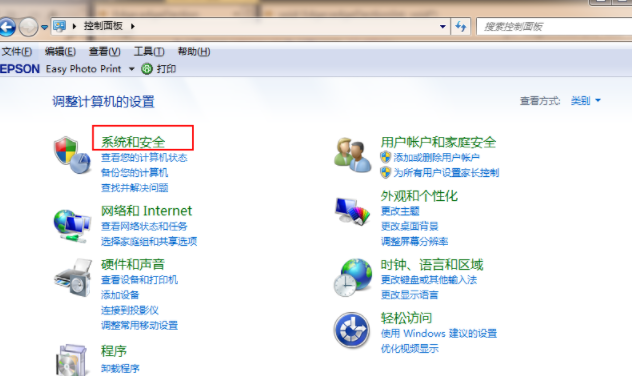Viewport: 633px width, 389px height.
Task: Click the User Accounts people icon
Action: click(352, 155)
